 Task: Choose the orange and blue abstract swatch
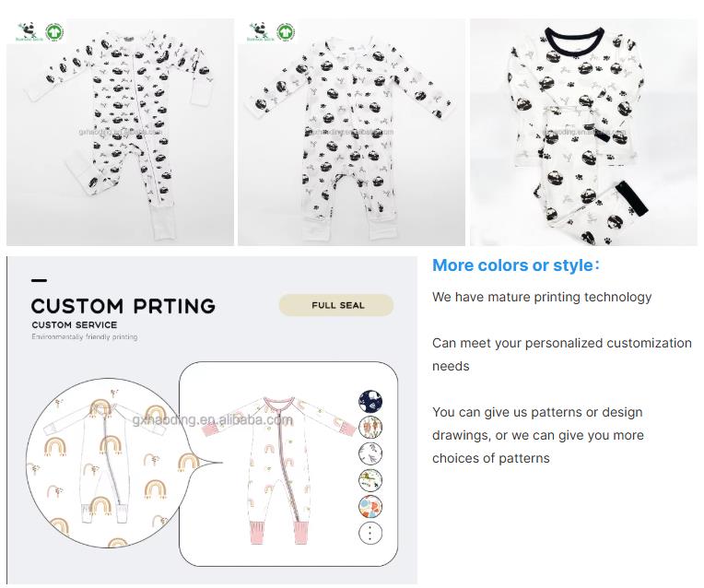(x=370, y=507)
